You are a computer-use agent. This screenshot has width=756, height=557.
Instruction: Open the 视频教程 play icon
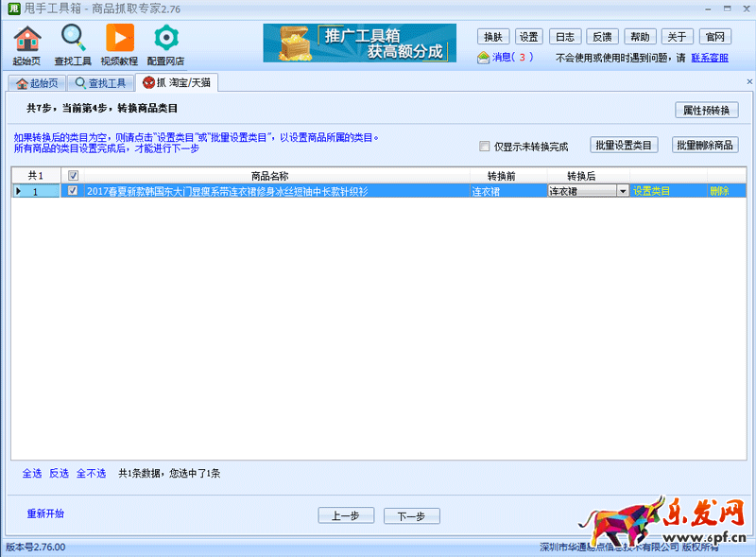(x=119, y=39)
